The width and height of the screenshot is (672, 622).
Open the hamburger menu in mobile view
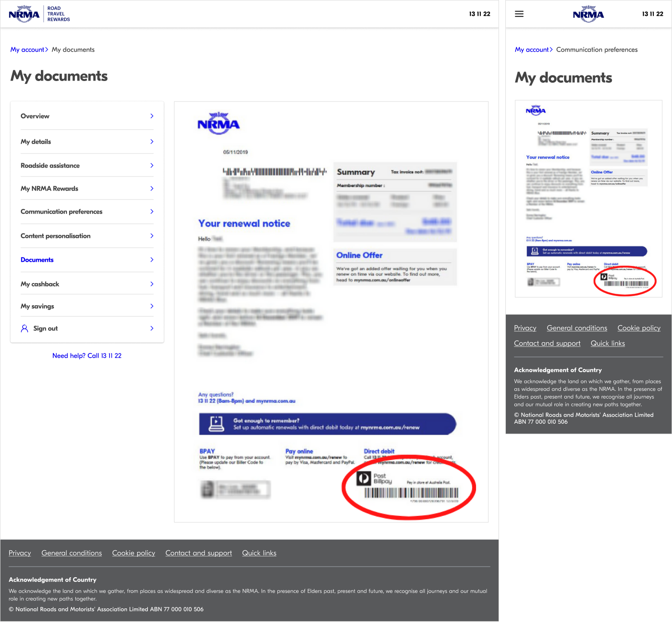click(519, 14)
